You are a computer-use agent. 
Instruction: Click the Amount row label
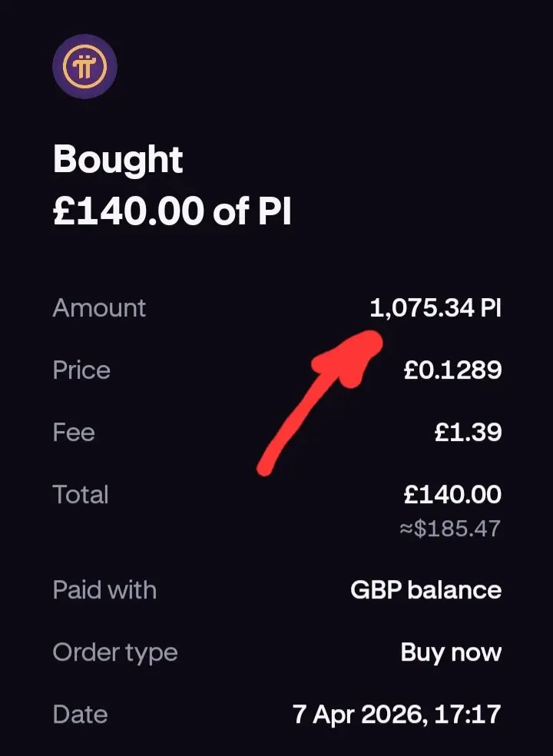[x=99, y=308]
